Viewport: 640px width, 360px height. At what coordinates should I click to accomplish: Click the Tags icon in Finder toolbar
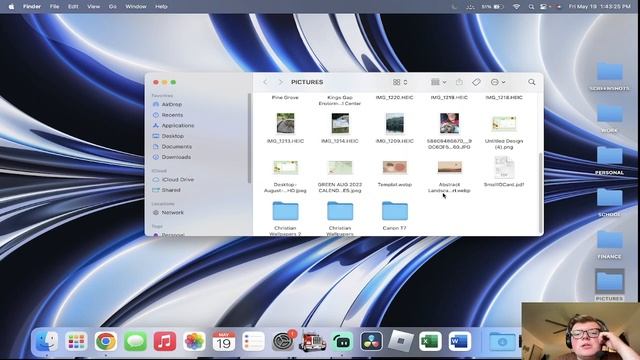(x=476, y=82)
